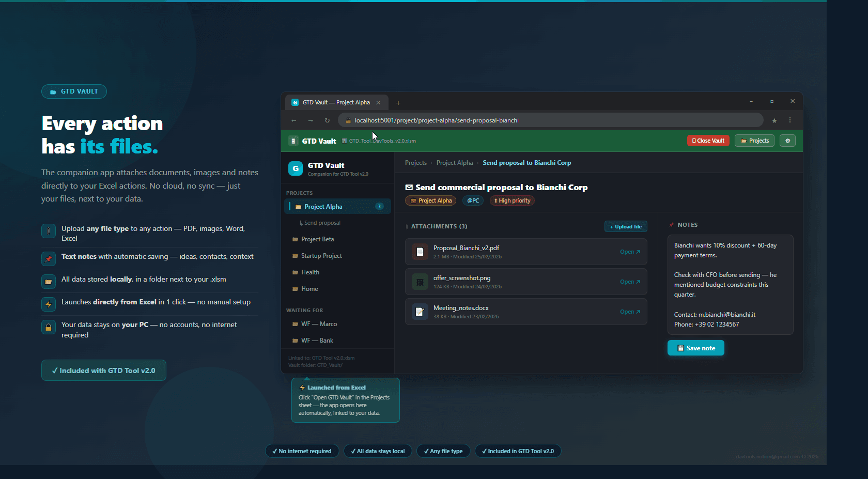868x479 pixels.
Task: Click the offer_screenshot.png image icon
Action: [420, 282]
